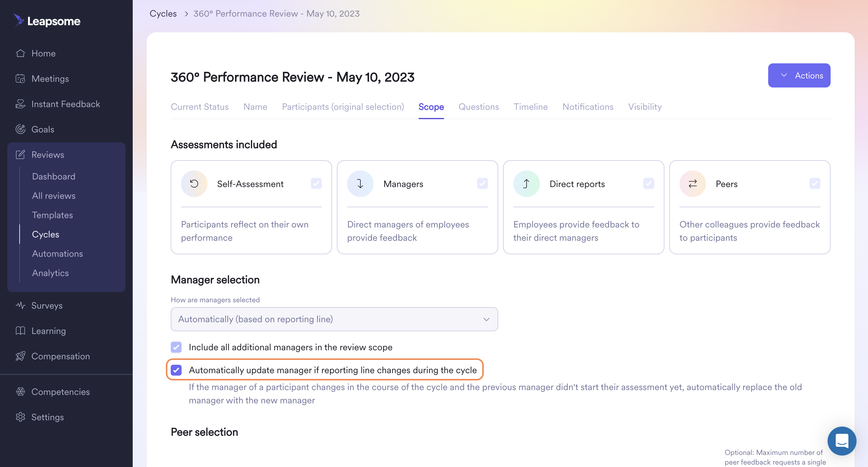Go to Cycles via breadcrumb link
Viewport: 868px width, 467px height.
[x=163, y=14]
